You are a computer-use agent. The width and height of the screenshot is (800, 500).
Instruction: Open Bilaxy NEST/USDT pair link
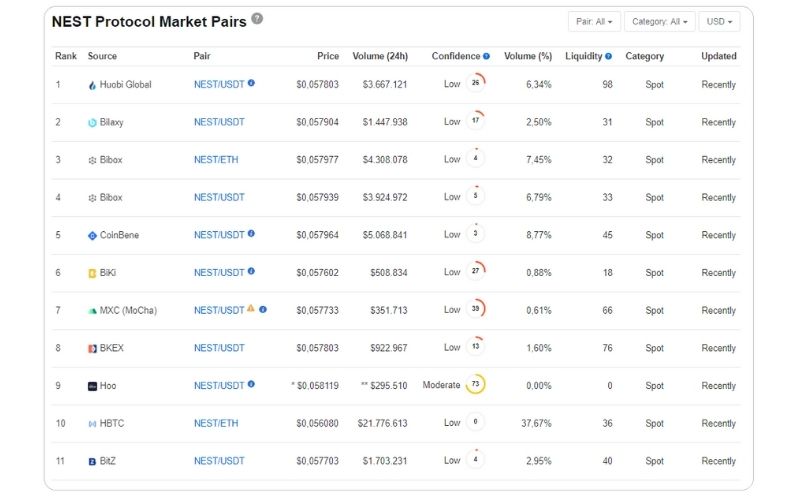pos(219,122)
